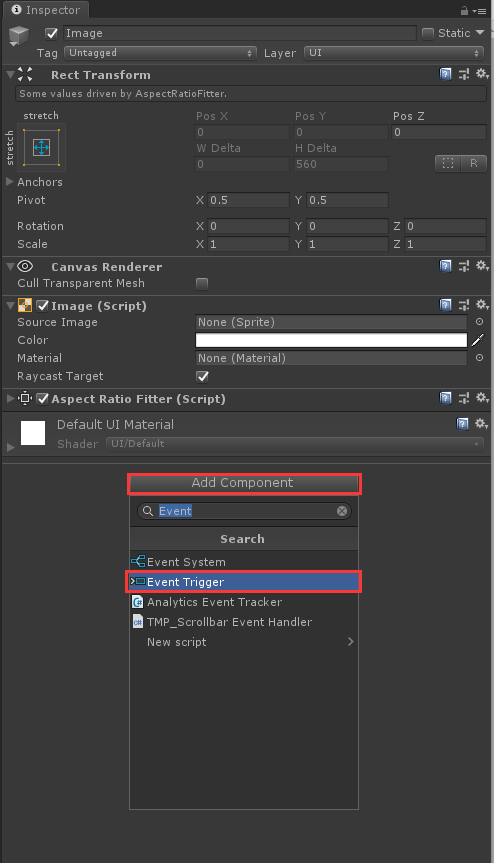The height and width of the screenshot is (863, 494).
Task: Clear the Event search text
Action: click(x=342, y=511)
